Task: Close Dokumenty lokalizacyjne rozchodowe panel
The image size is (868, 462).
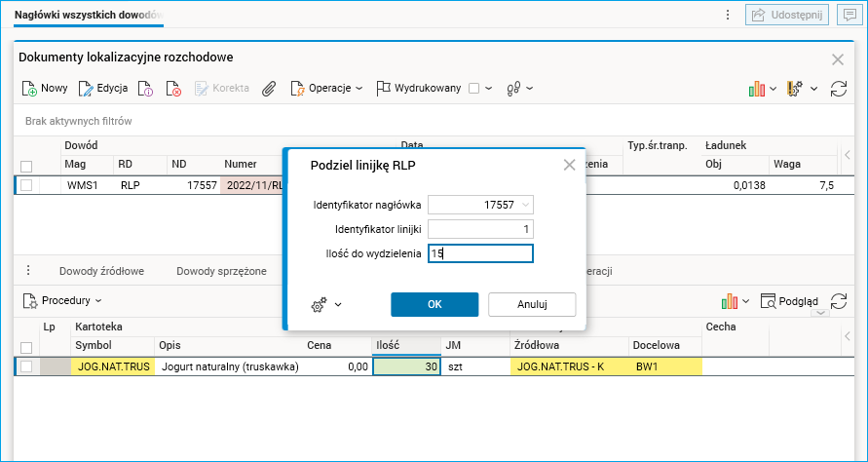Action: click(x=838, y=59)
